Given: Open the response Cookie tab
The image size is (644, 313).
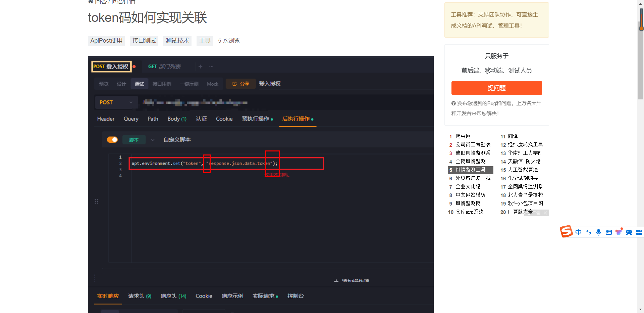Looking at the screenshot, I should [x=204, y=296].
